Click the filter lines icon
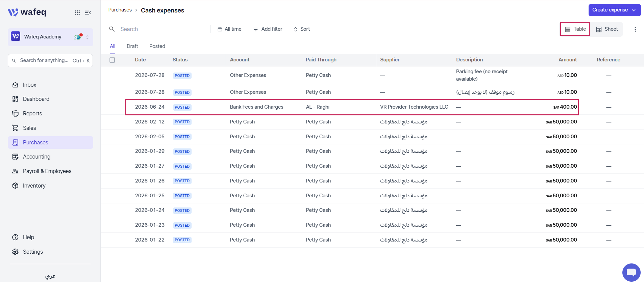The width and height of the screenshot is (644, 282). click(x=255, y=29)
